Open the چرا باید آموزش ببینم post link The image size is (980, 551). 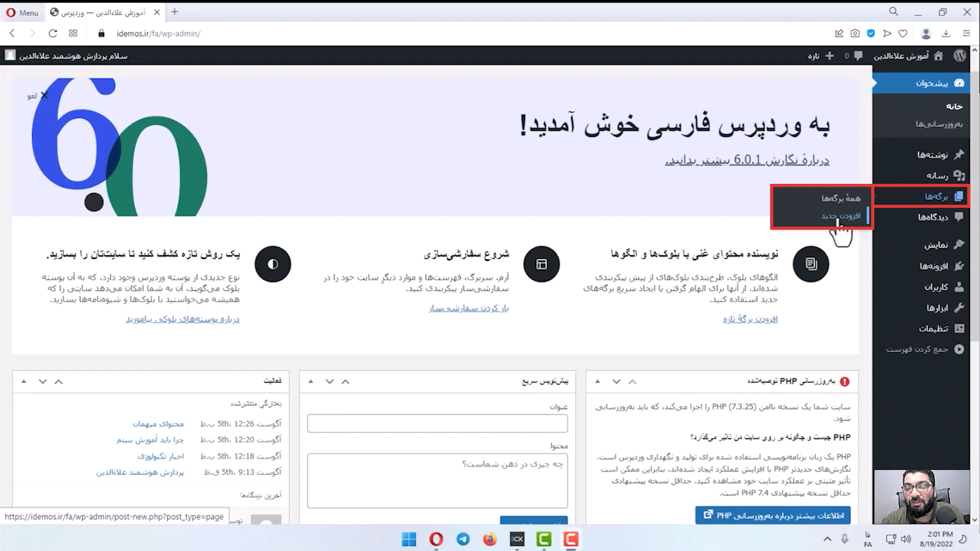[x=150, y=440]
